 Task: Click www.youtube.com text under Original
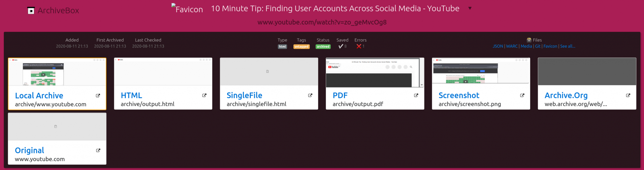(x=40, y=159)
